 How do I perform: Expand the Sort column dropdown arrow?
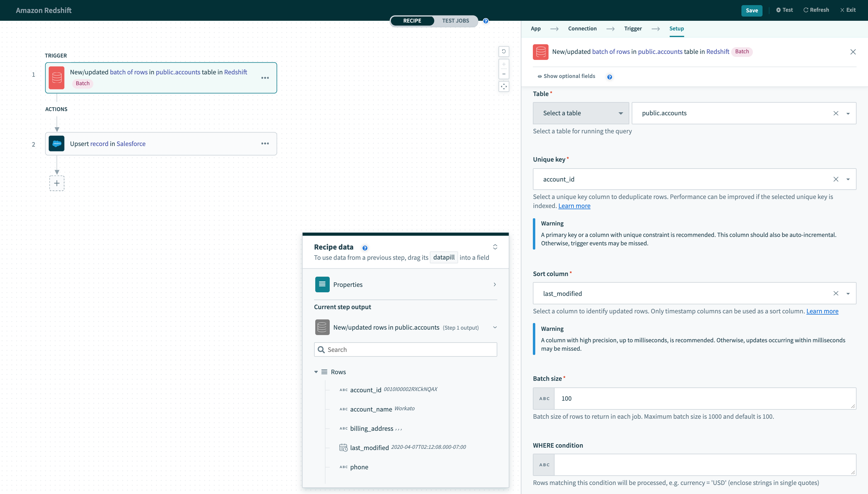[x=848, y=294]
